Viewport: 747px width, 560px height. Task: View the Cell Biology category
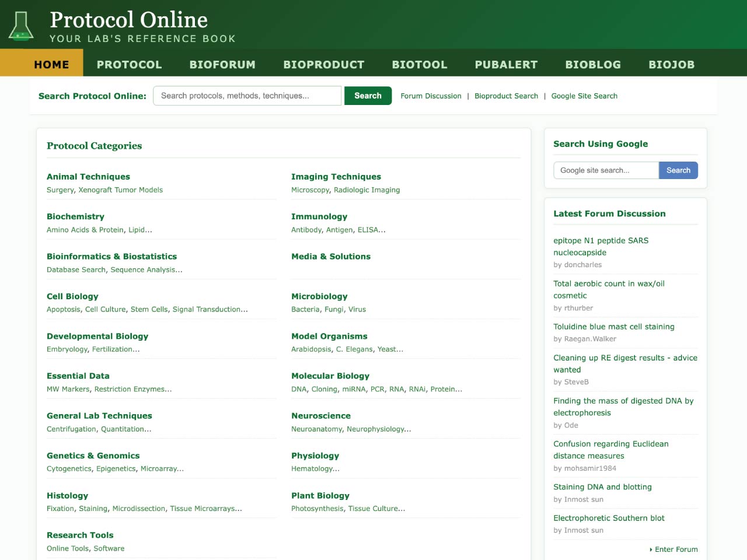pyautogui.click(x=72, y=296)
